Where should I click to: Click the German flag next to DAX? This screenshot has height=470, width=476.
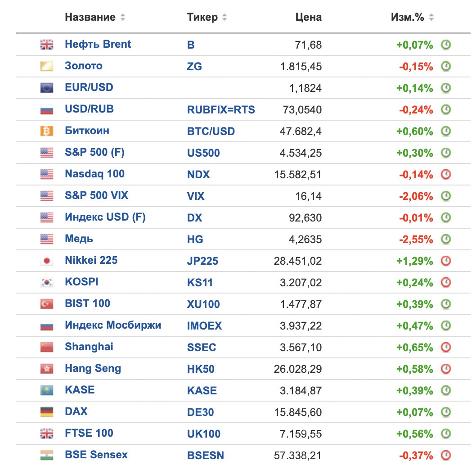(x=47, y=412)
